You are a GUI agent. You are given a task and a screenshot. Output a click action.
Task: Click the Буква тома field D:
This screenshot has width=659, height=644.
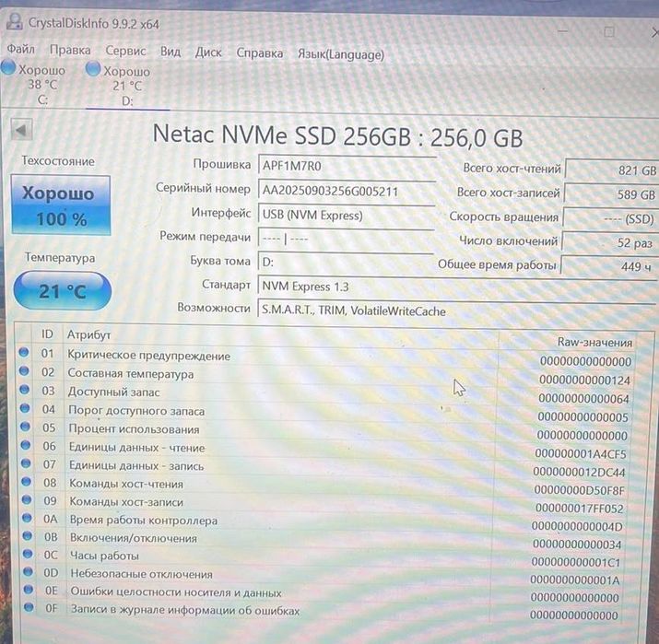click(346, 263)
